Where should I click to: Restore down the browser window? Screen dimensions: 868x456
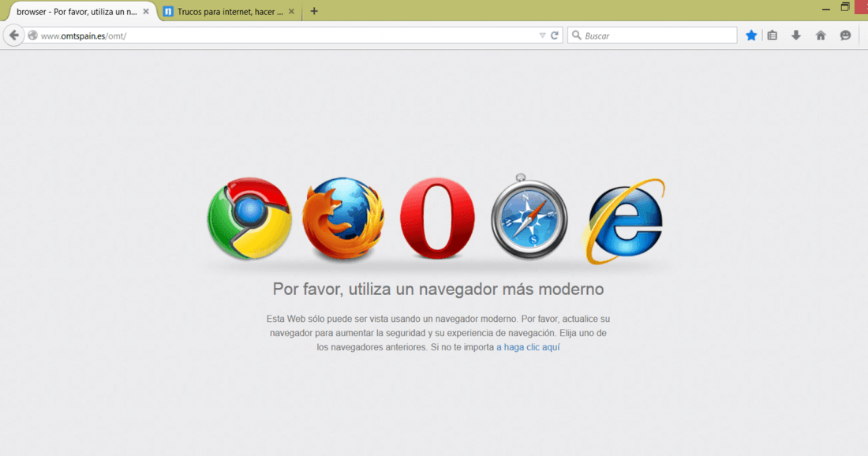(845, 7)
